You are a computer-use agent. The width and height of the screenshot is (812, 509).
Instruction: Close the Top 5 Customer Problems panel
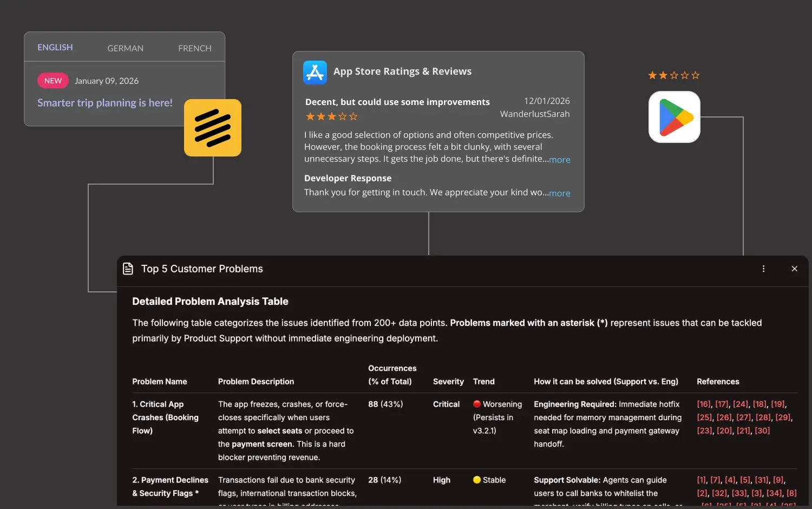click(794, 268)
